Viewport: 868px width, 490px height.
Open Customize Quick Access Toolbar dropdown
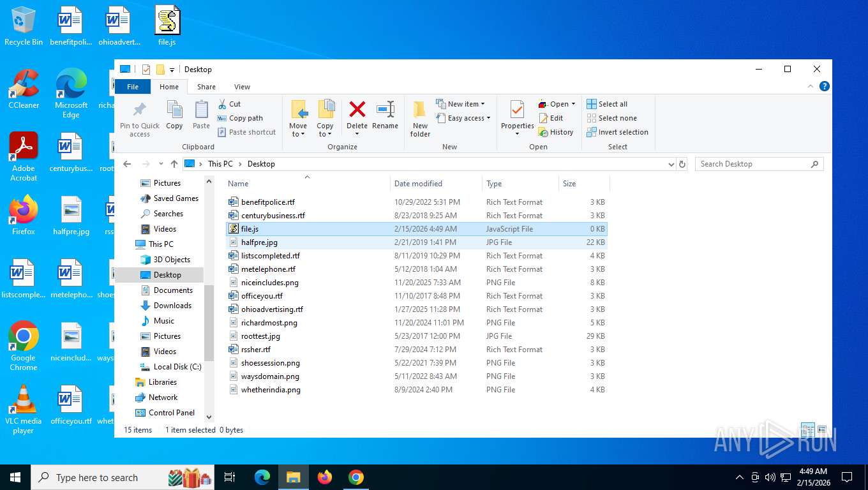click(x=172, y=70)
